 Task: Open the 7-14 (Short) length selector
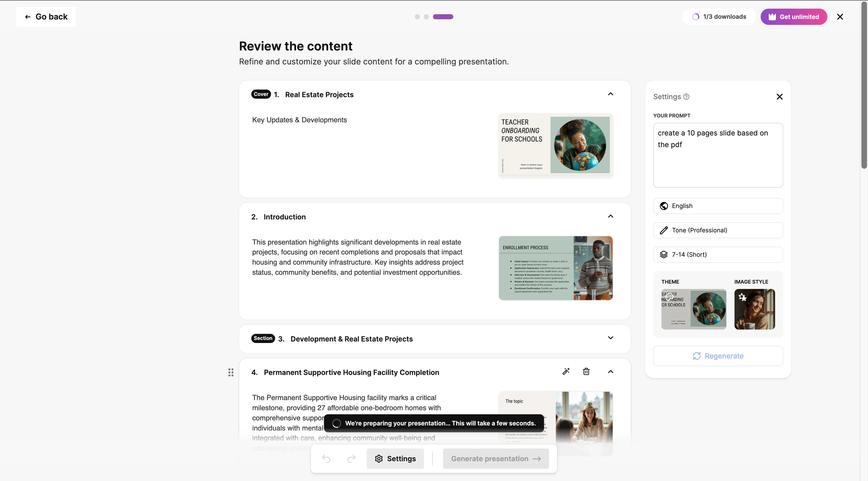[x=718, y=255]
